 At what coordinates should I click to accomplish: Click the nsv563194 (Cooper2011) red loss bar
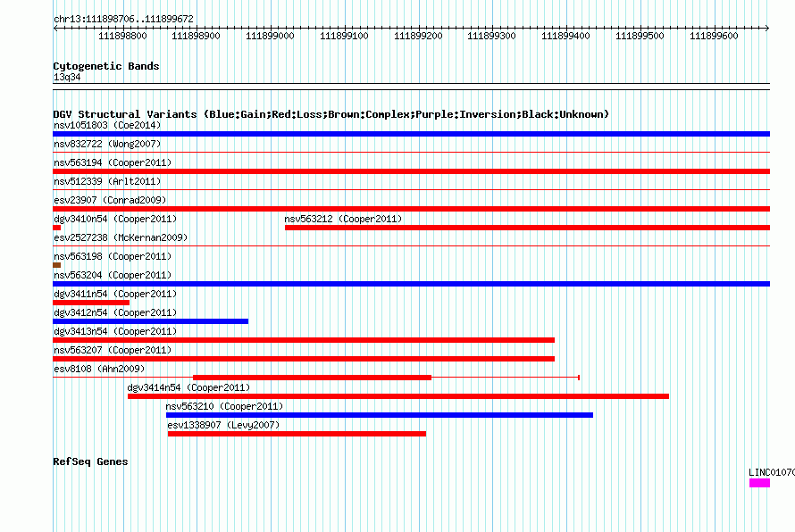pos(411,171)
